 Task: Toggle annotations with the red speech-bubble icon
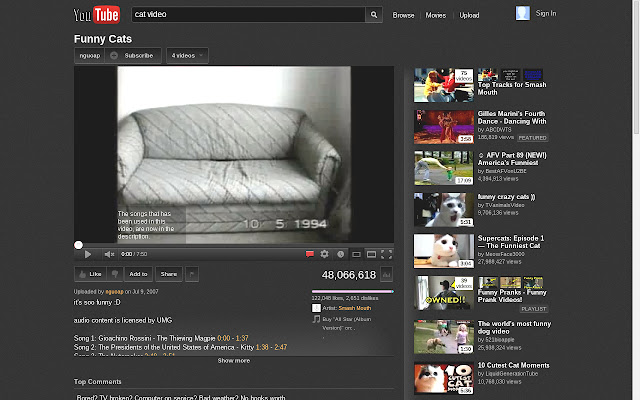[309, 254]
